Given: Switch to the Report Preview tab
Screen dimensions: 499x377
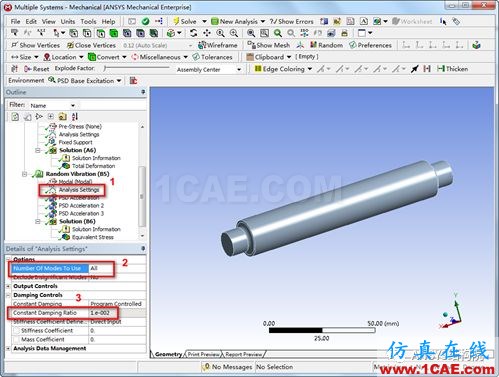Looking at the screenshot, I should [244, 354].
